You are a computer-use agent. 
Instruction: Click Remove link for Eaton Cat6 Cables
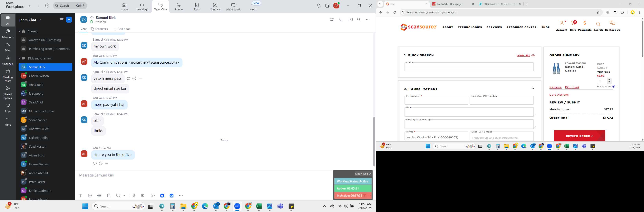[x=555, y=87]
